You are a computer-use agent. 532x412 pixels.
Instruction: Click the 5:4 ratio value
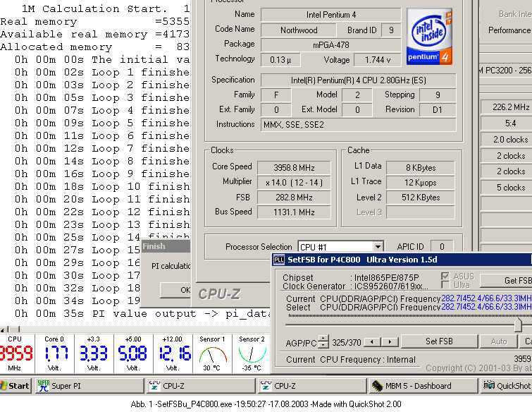[x=507, y=123]
